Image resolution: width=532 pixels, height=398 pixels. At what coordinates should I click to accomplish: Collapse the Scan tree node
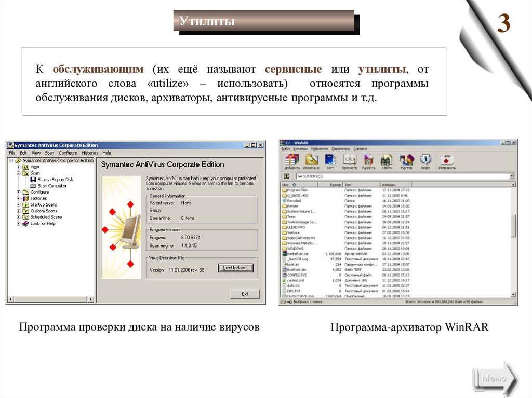(19, 173)
